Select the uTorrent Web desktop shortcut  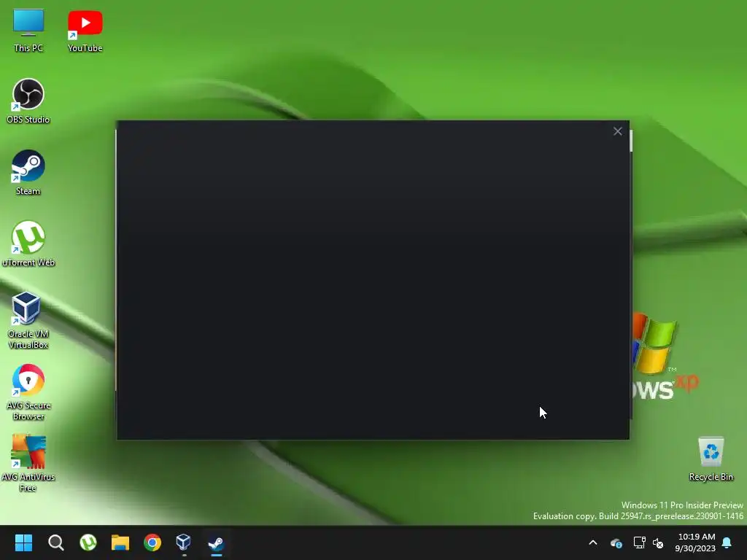point(28,244)
